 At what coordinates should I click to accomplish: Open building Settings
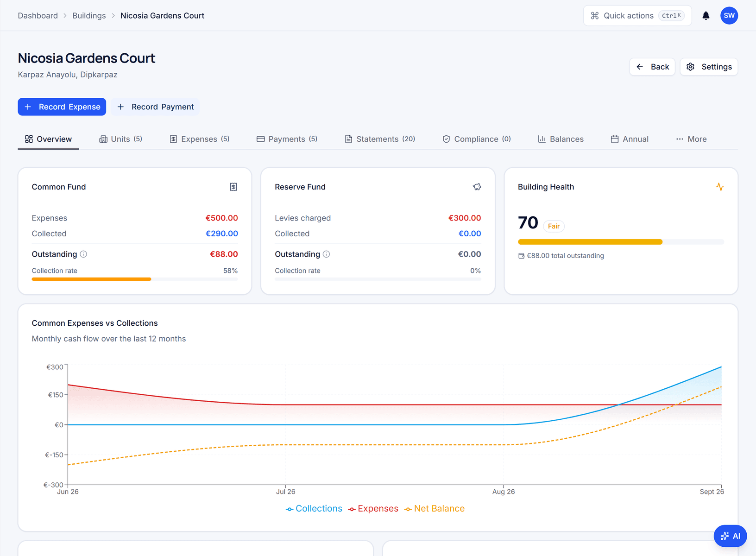(x=709, y=67)
